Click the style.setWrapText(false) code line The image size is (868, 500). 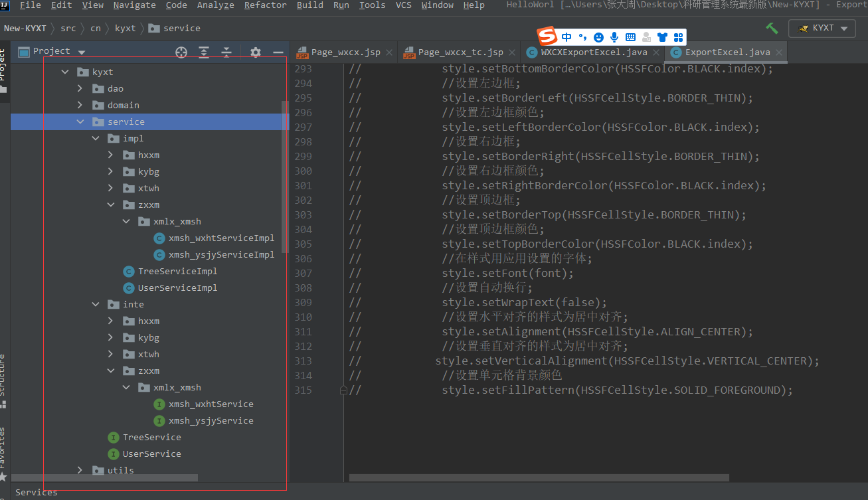click(x=525, y=303)
